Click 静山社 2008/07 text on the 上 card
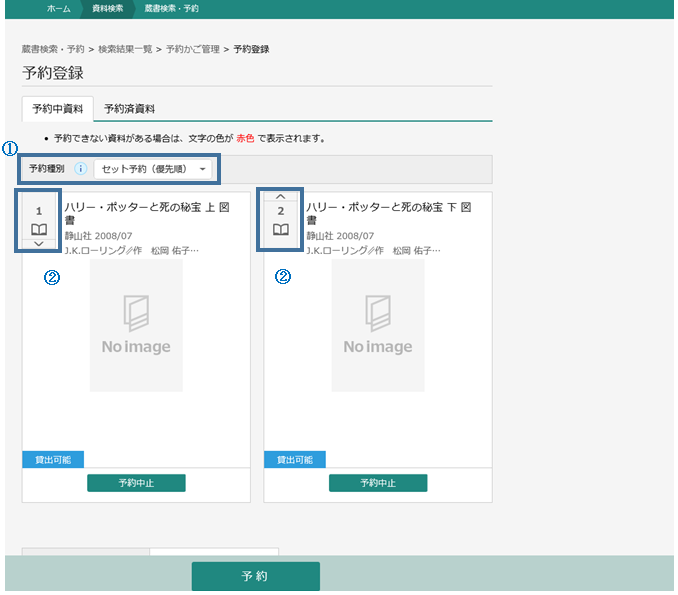This screenshot has height=595, width=678. click(x=99, y=236)
